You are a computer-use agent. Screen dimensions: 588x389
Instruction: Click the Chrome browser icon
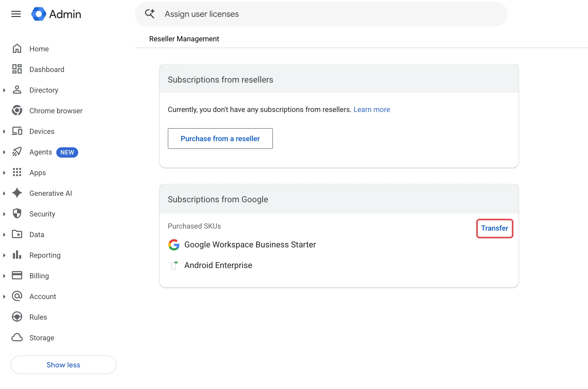pyautogui.click(x=17, y=110)
